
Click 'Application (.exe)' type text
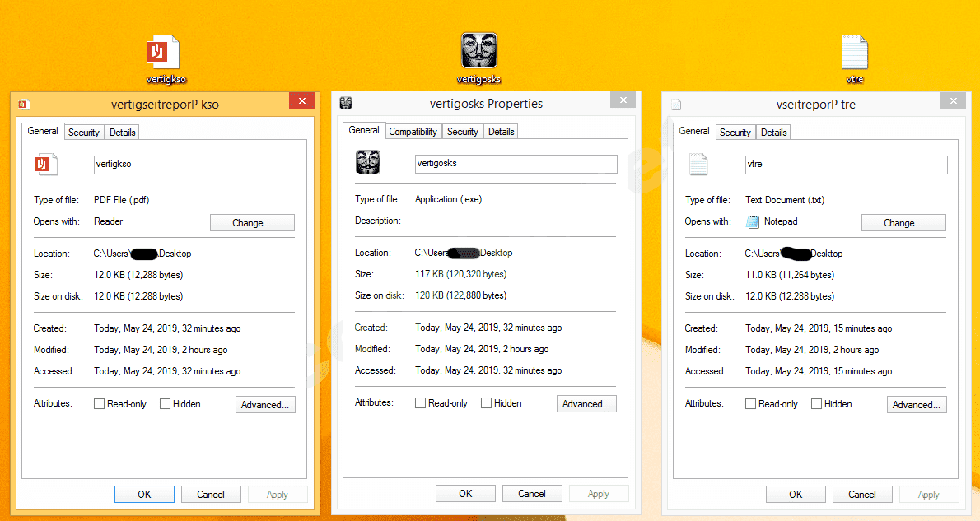pos(448,199)
